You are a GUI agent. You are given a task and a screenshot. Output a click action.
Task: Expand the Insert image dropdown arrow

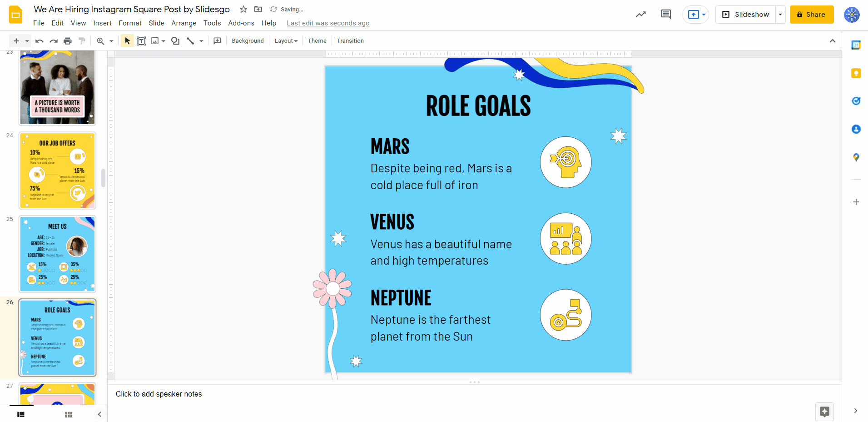tap(164, 41)
